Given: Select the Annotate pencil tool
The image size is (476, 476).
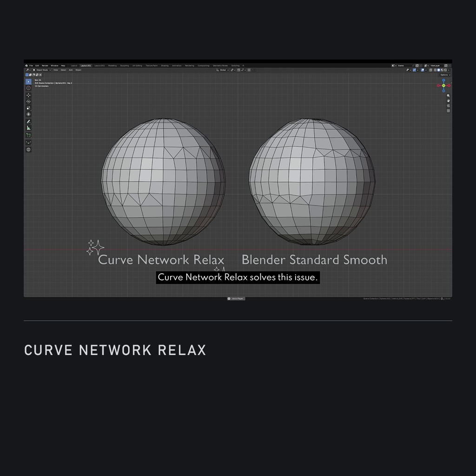Looking at the screenshot, I should (x=28, y=122).
